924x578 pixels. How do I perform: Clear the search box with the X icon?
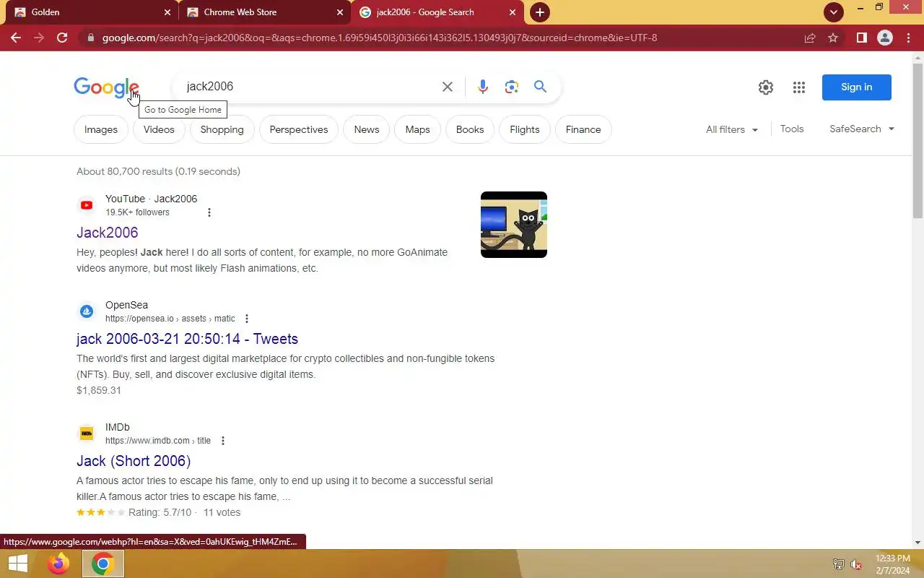click(x=448, y=87)
